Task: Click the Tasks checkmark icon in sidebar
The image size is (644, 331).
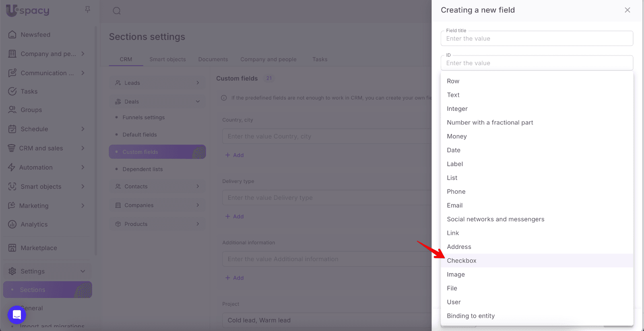Action: pyautogui.click(x=12, y=91)
